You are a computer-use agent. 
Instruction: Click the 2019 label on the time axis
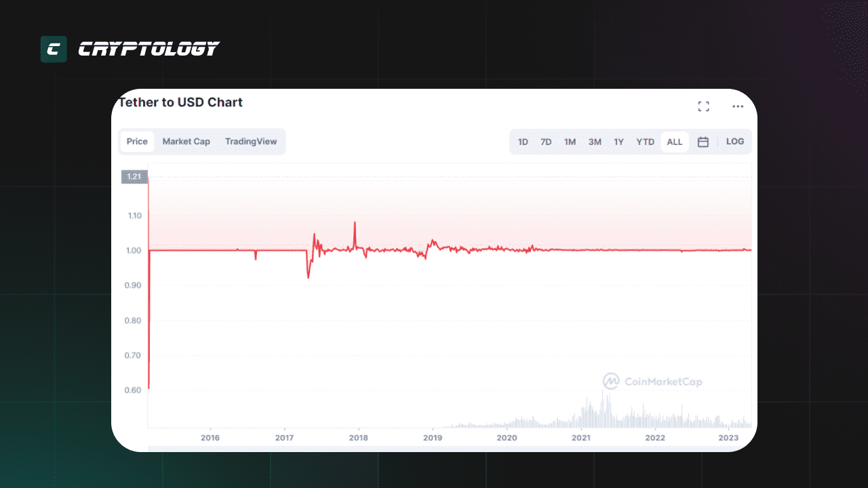click(433, 438)
